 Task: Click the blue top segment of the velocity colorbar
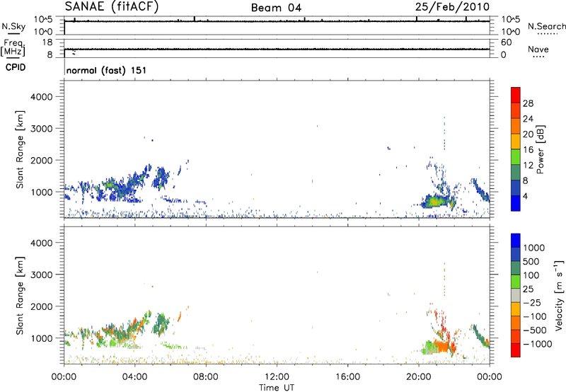[516, 241]
